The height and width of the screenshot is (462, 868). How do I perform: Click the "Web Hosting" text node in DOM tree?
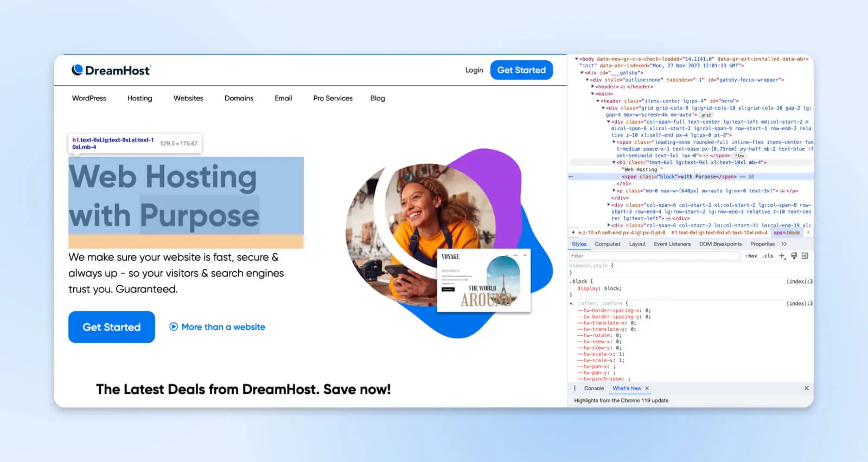pos(643,170)
